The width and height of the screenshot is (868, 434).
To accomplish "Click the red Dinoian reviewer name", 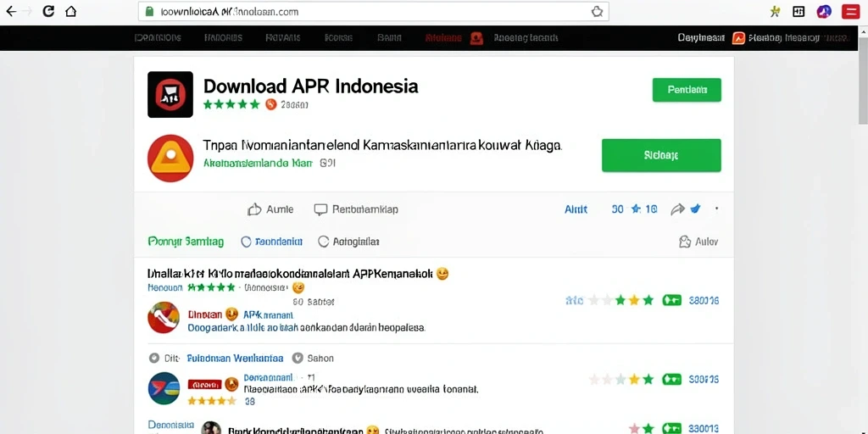I will (205, 314).
